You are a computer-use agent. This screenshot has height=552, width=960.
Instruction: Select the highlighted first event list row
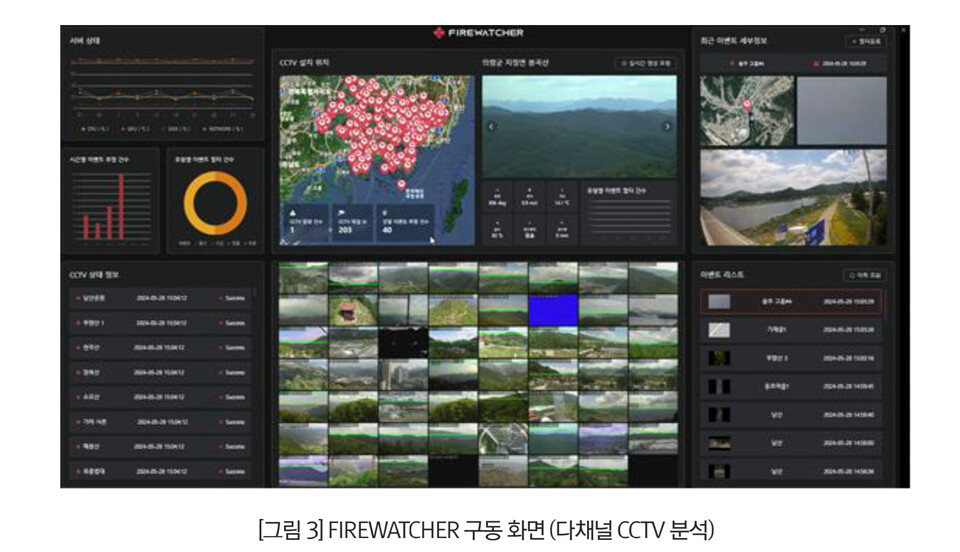[790, 300]
